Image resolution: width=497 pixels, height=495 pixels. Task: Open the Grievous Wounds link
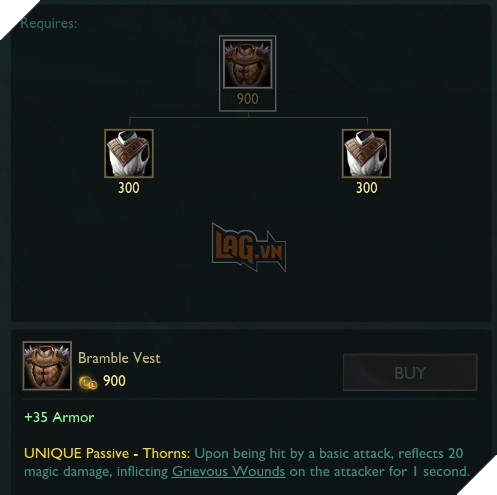pos(228,471)
